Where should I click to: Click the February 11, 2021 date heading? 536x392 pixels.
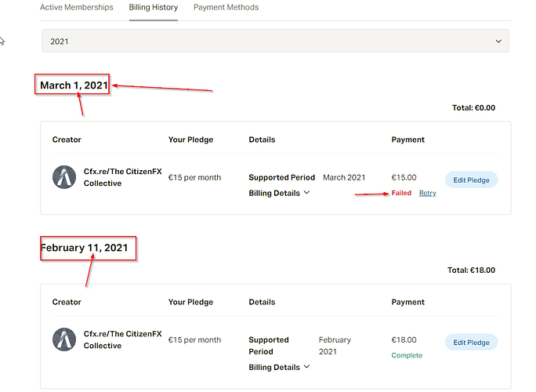pyautogui.click(x=84, y=248)
